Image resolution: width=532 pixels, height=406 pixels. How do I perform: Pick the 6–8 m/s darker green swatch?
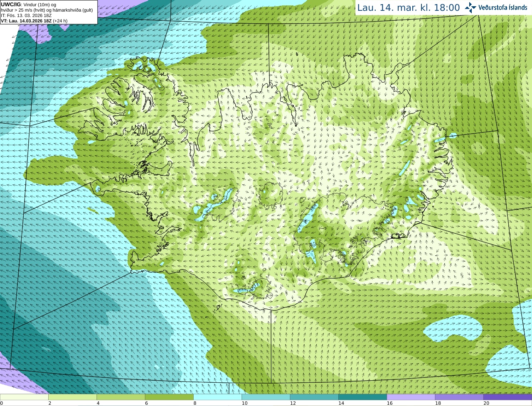coord(169,397)
